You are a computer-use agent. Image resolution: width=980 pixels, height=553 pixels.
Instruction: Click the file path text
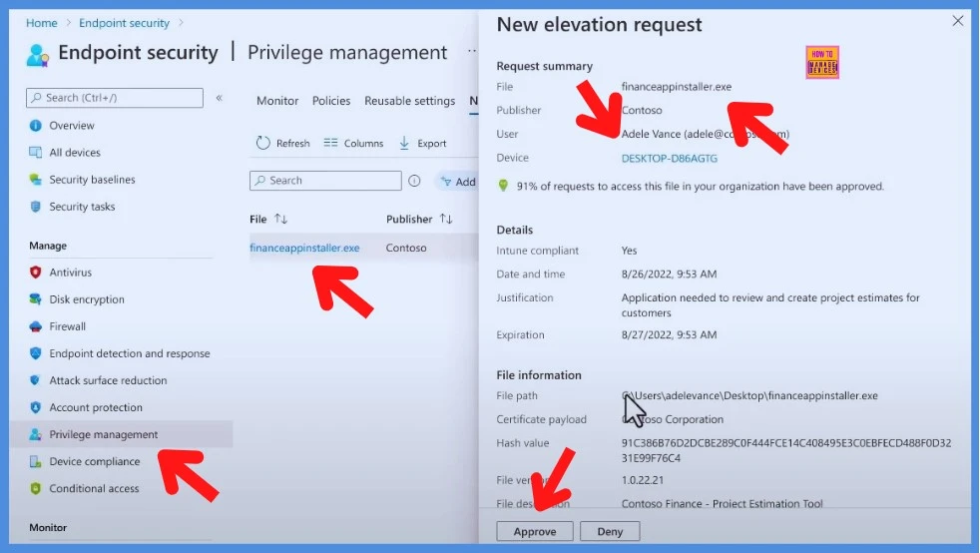coord(749,395)
